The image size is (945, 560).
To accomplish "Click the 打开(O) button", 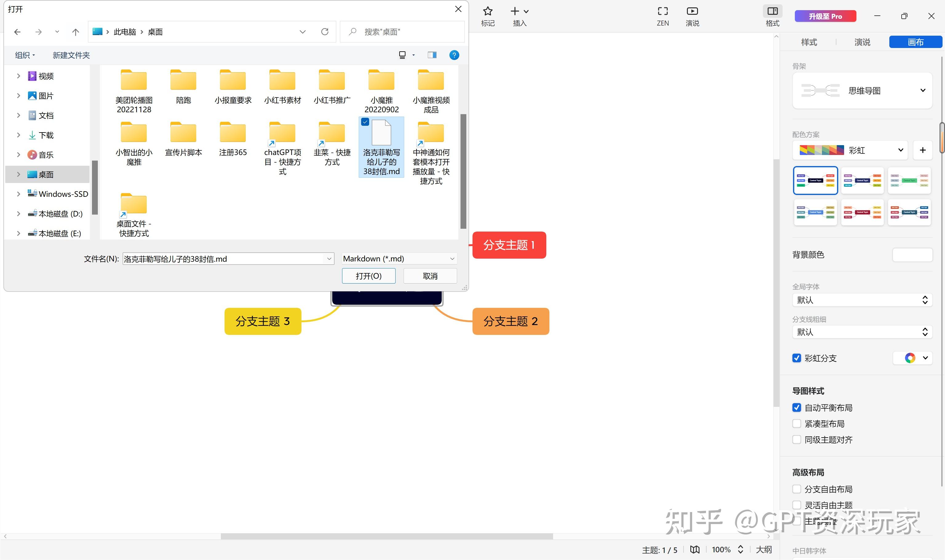I will pyautogui.click(x=368, y=276).
